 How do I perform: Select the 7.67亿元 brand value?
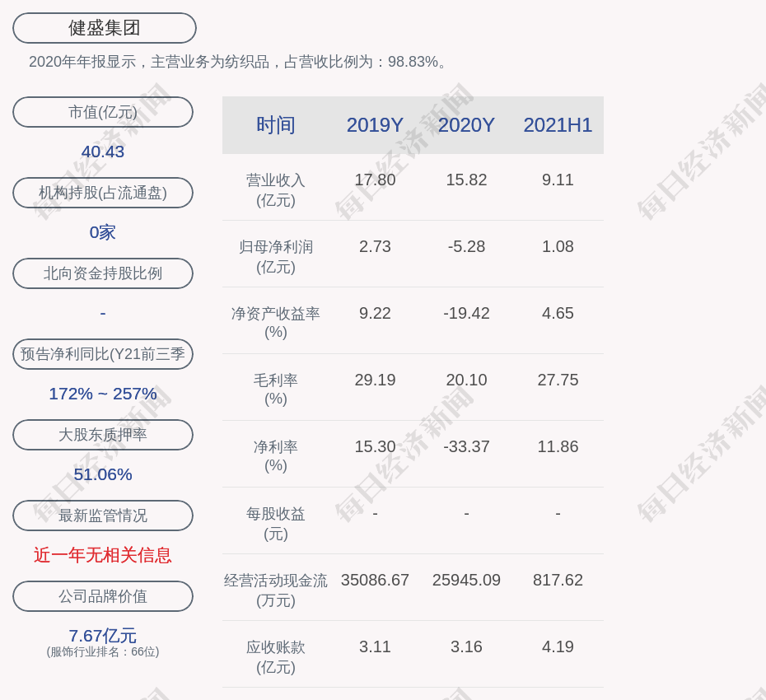(x=103, y=636)
